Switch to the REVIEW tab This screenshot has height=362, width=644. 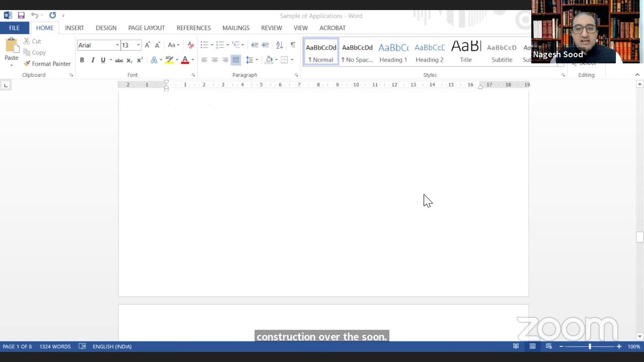pyautogui.click(x=272, y=28)
